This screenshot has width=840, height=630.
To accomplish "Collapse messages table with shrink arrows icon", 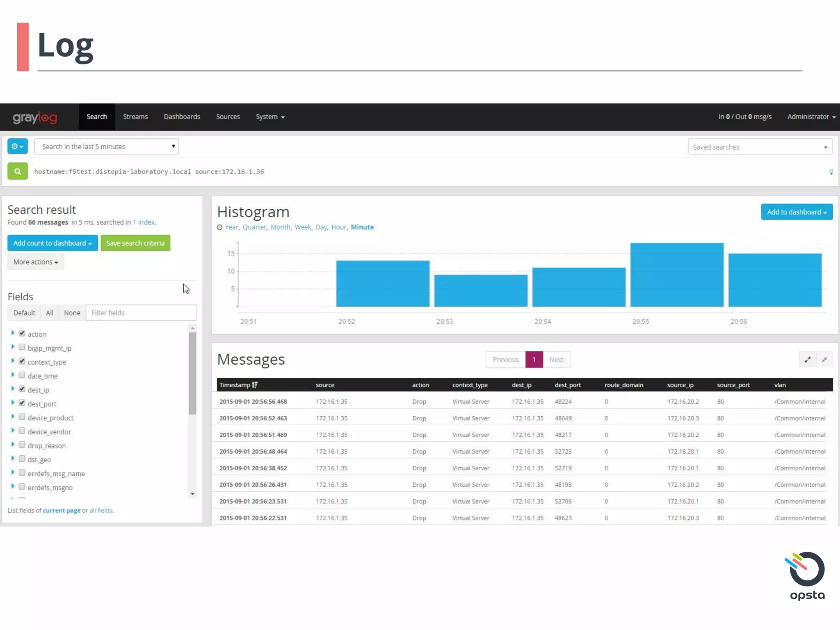I will point(824,360).
